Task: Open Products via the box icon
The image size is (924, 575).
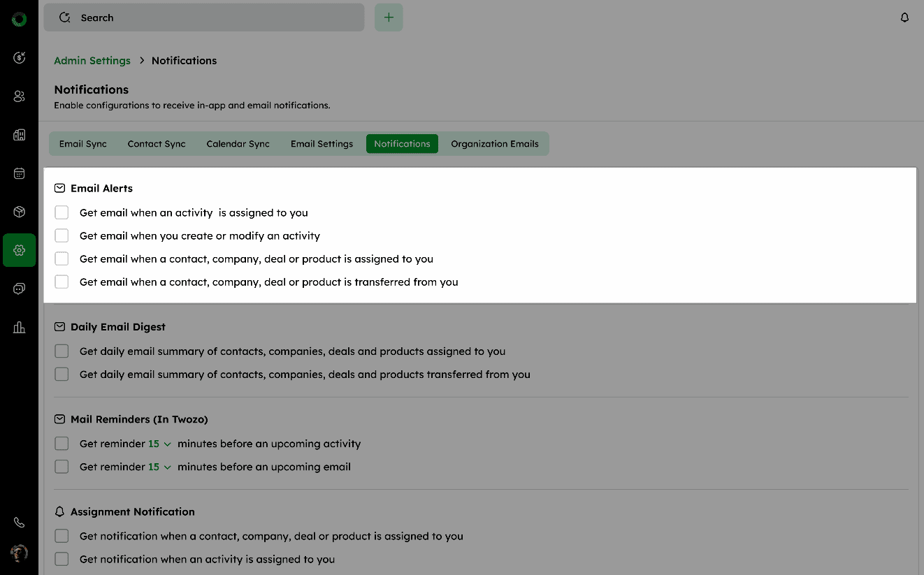Action: [x=19, y=212]
